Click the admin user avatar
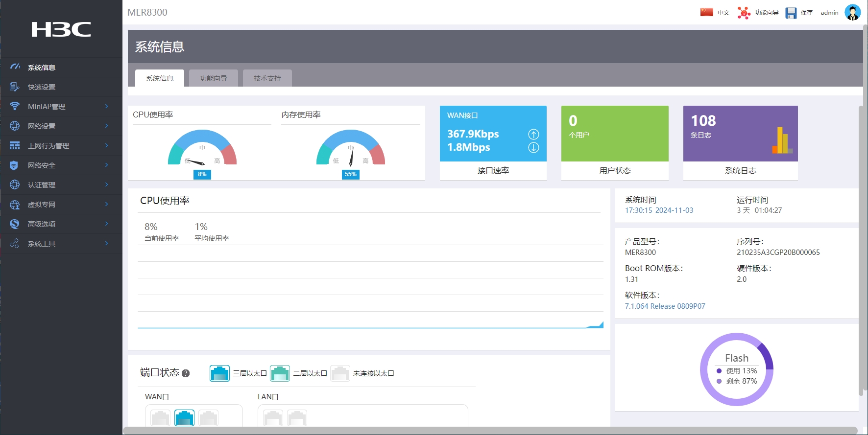 tap(852, 12)
